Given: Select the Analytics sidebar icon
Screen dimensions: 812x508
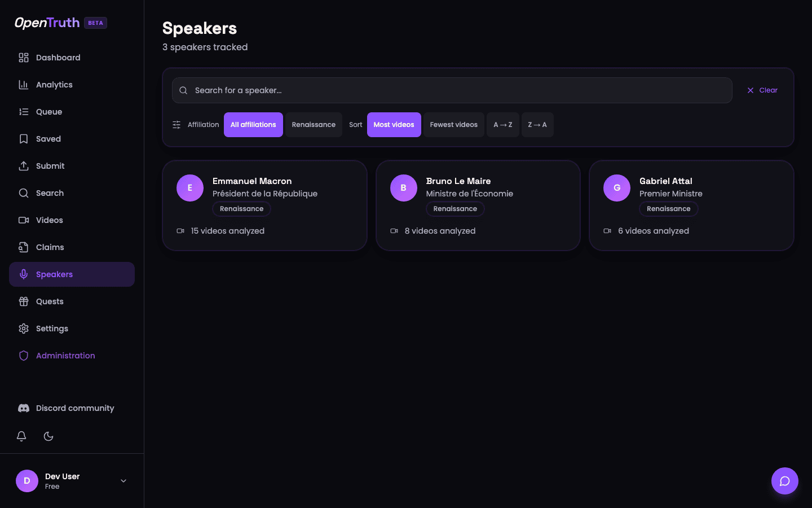Looking at the screenshot, I should pos(23,84).
